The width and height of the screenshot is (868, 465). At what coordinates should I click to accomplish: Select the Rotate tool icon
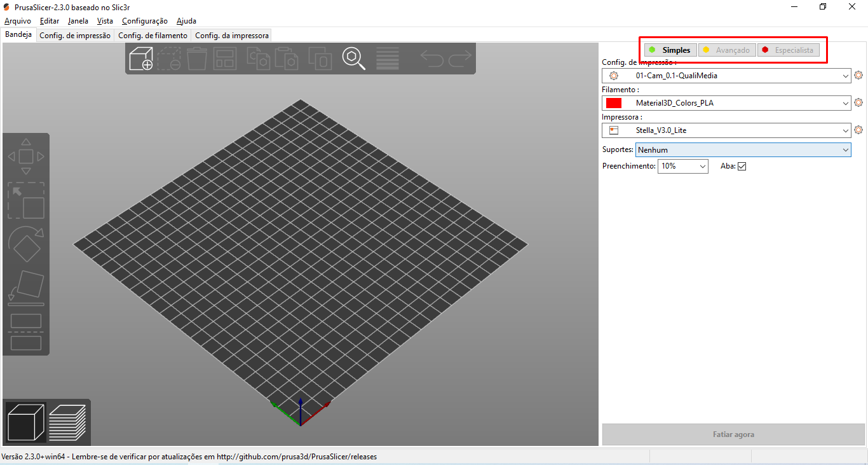pos(25,244)
